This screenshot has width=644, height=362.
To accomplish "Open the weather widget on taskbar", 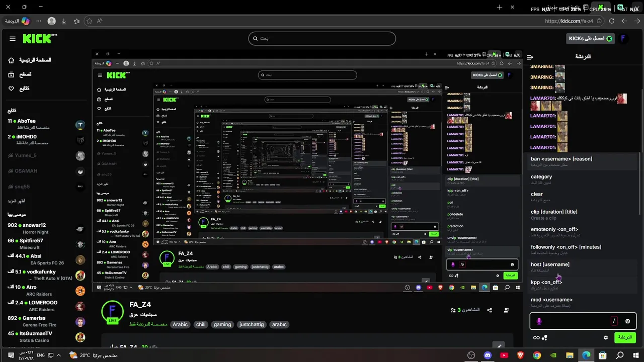I will click(94, 355).
